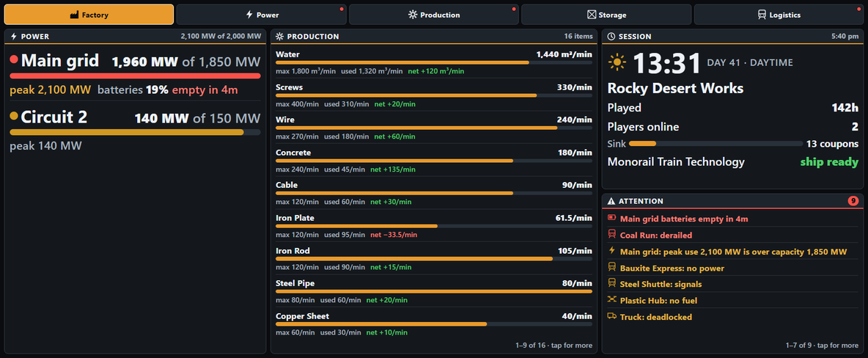The image size is (868, 358).
Task: Click the Circuit 2 'peak 140 MW' text
Action: point(46,146)
